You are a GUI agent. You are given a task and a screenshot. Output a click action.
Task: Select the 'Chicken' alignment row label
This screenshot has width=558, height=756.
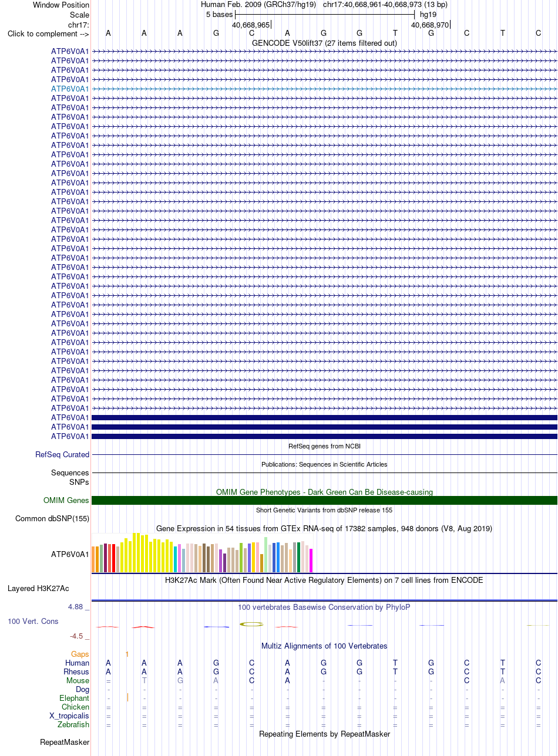tap(76, 707)
